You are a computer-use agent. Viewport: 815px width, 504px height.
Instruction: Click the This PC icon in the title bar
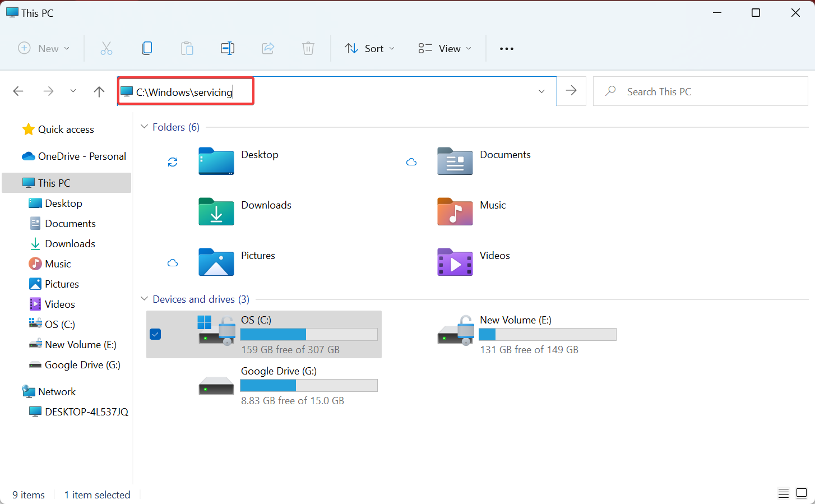[x=12, y=12]
